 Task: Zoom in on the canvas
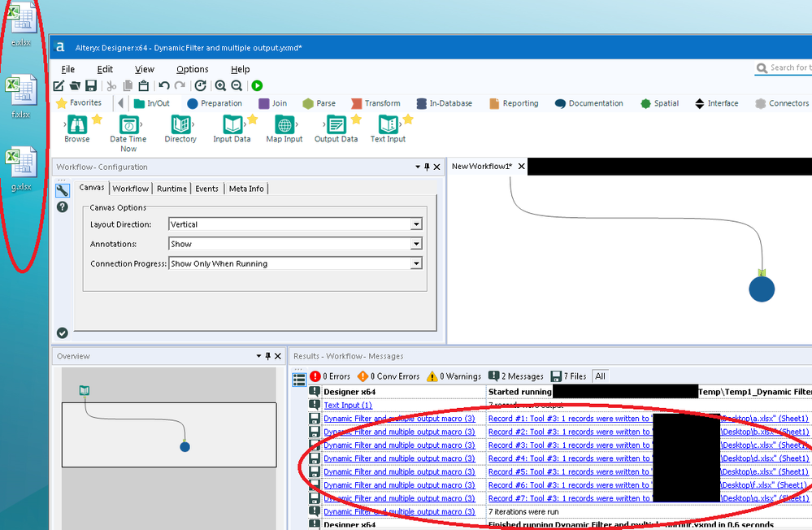(x=220, y=86)
